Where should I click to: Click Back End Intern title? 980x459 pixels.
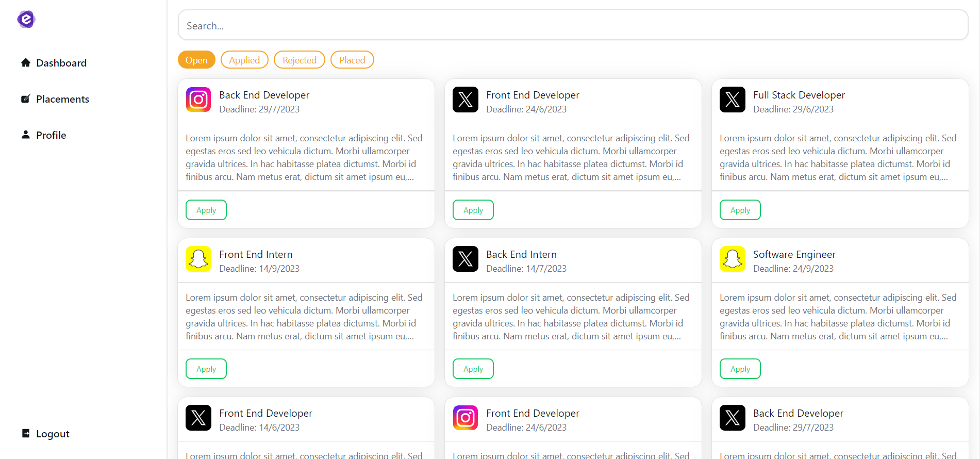521,254
